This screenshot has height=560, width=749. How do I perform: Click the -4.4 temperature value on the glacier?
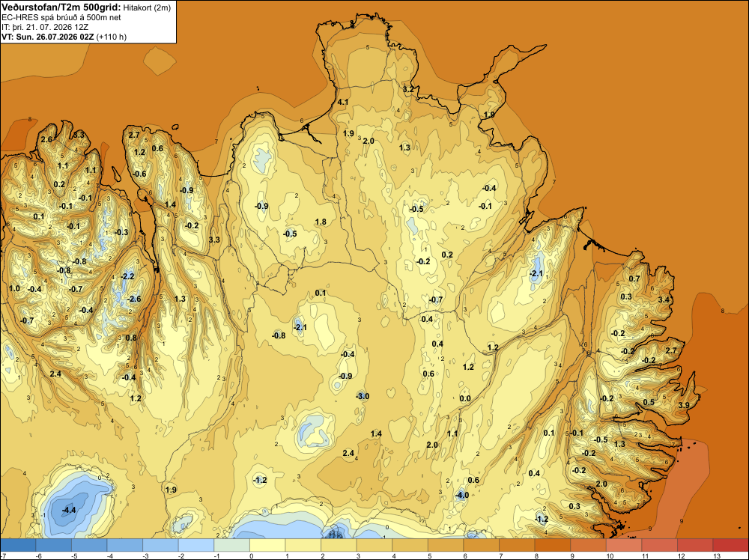pyautogui.click(x=69, y=510)
